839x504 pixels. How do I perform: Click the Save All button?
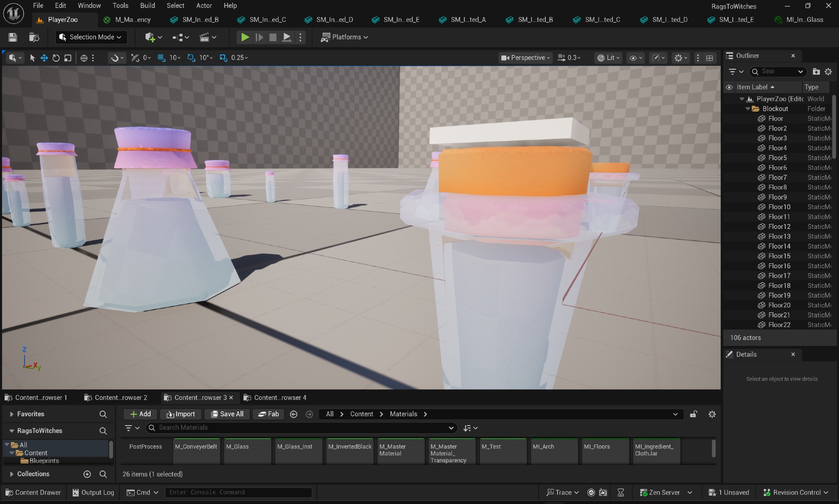[227, 414]
